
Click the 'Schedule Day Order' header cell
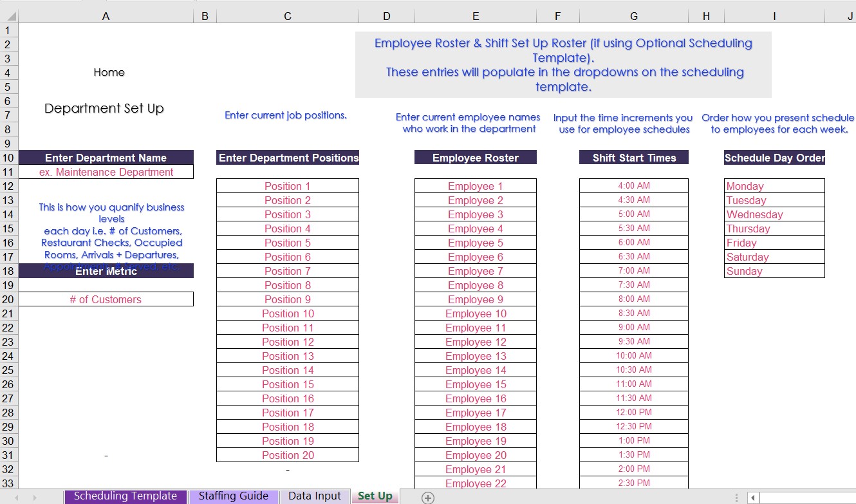(774, 158)
